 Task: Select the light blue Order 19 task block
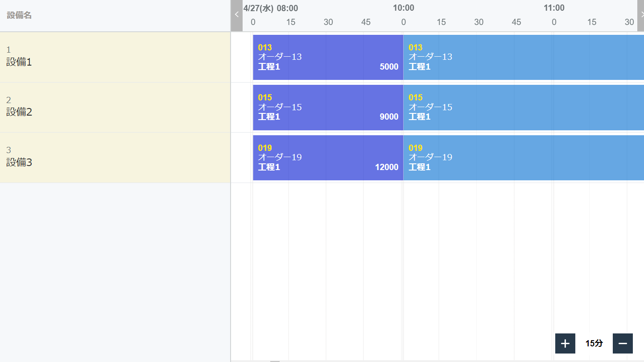click(524, 158)
